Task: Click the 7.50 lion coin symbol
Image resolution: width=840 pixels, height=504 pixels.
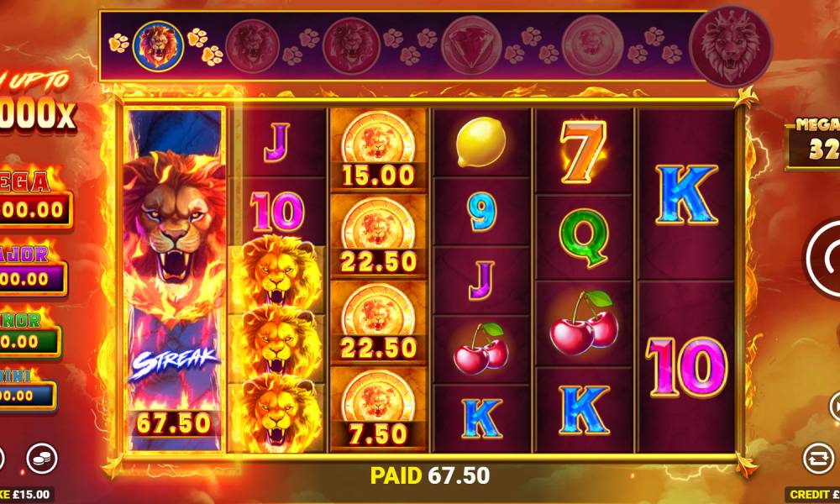Action: (378, 408)
